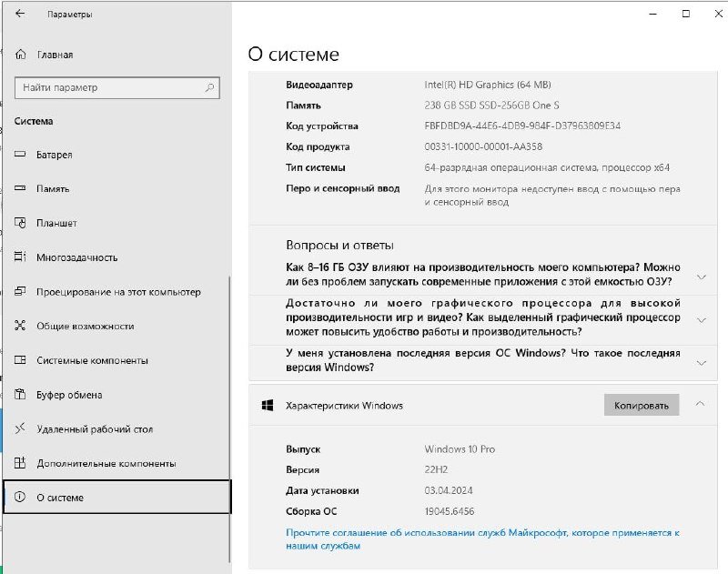Viewport: 728px width, 574px height.
Task: Click the search magnifier icon
Action: pyautogui.click(x=209, y=87)
